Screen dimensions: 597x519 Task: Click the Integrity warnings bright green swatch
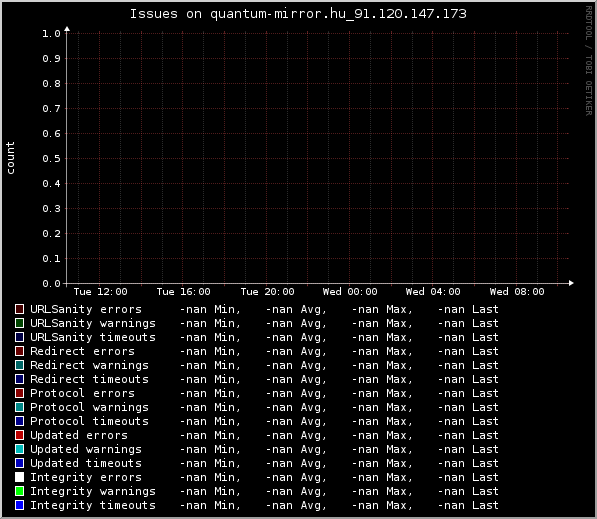pos(19,491)
